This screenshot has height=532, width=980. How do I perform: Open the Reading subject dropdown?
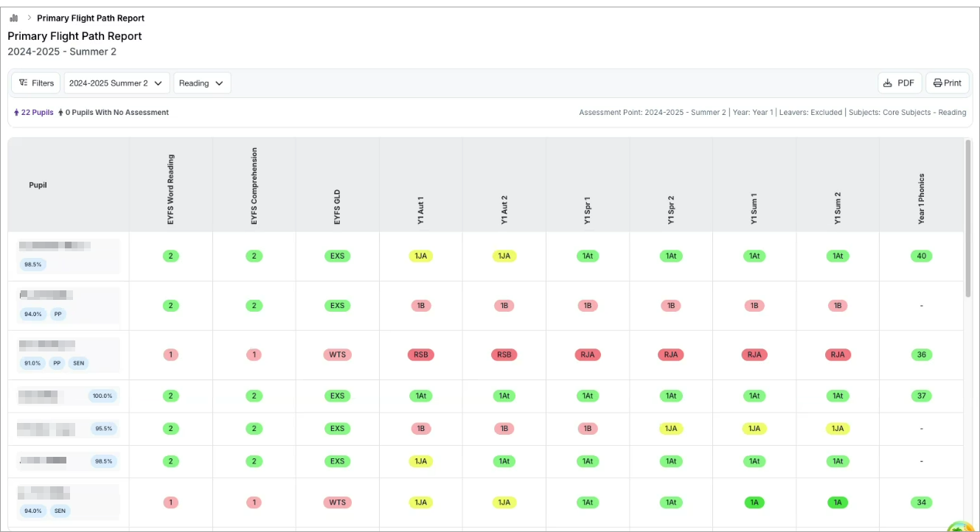point(202,83)
